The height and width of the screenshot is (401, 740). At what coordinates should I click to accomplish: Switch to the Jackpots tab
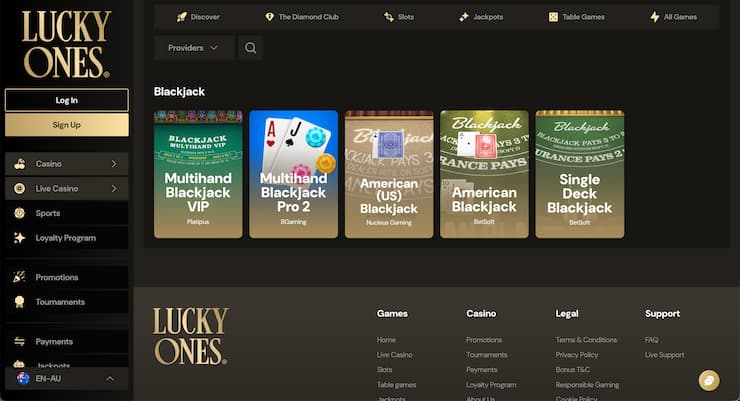coord(481,17)
